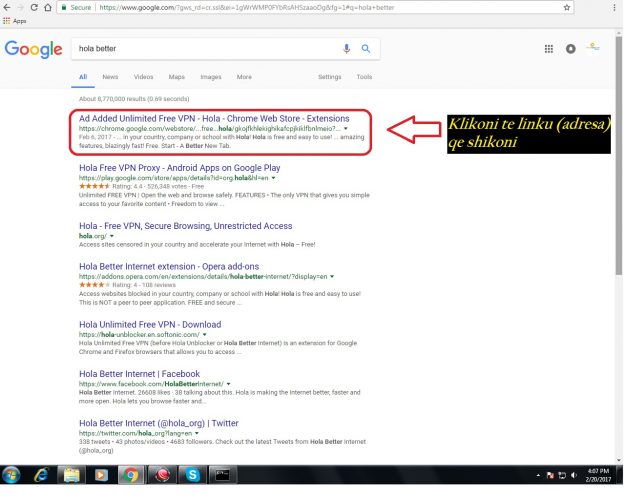Reload the page with the refresh icon
This screenshot has width=625, height=500.
(34, 8)
